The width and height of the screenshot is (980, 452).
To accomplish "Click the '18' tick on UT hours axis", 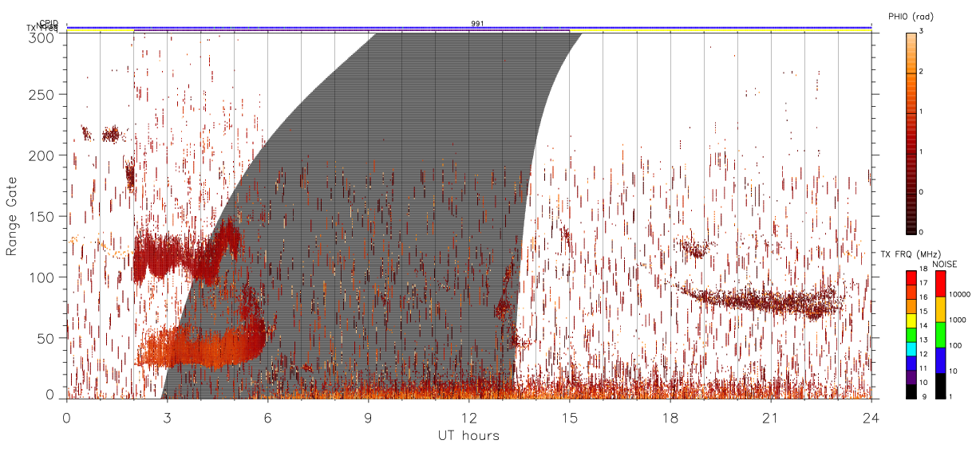I will (x=670, y=417).
